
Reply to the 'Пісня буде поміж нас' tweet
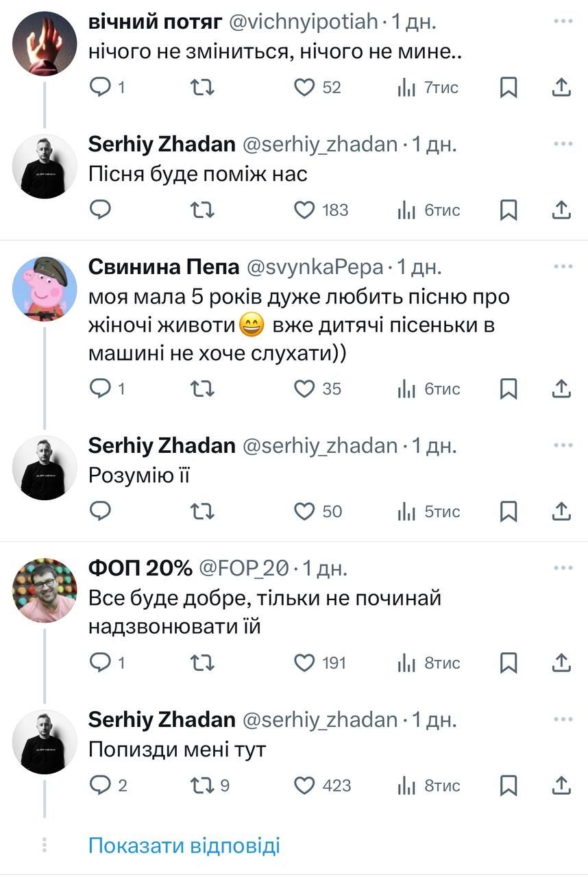101,210
